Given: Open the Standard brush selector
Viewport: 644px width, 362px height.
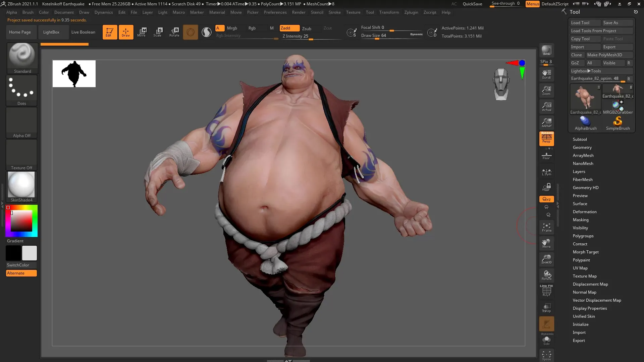Looking at the screenshot, I should click(22, 58).
